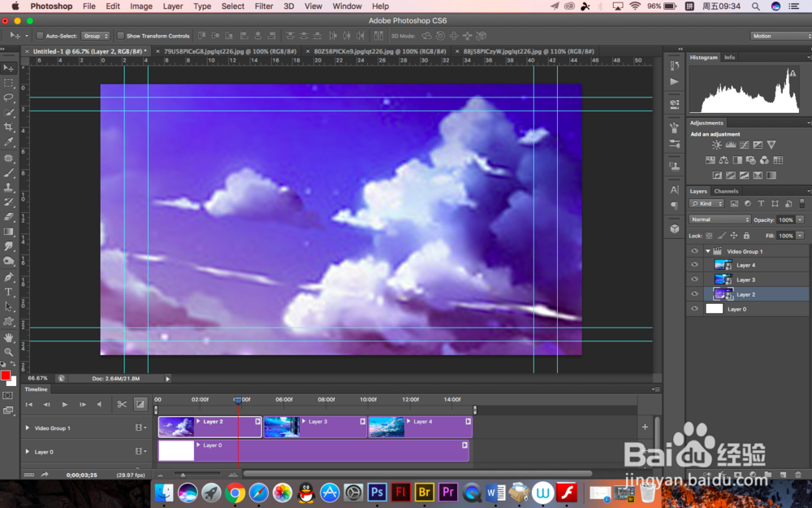
Task: Toggle visibility of Layer 2
Action: point(694,294)
